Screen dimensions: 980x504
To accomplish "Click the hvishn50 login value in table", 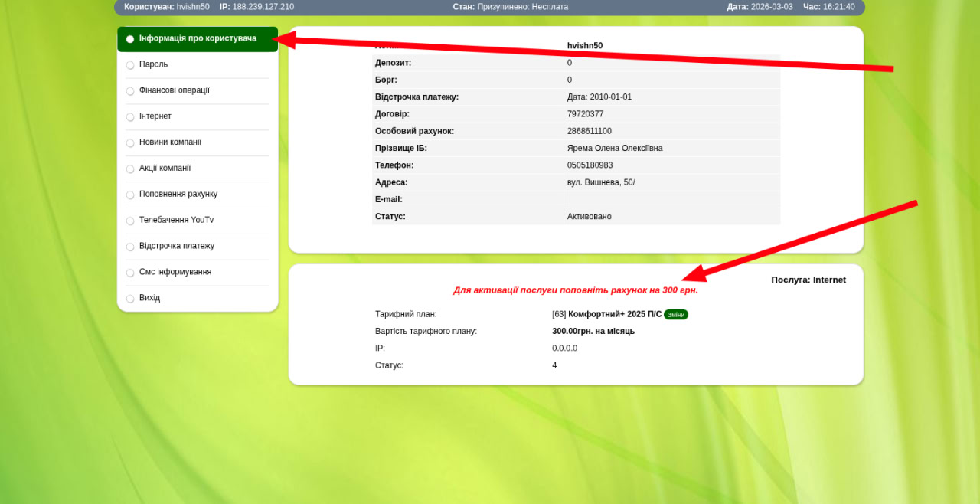I will (x=585, y=46).
